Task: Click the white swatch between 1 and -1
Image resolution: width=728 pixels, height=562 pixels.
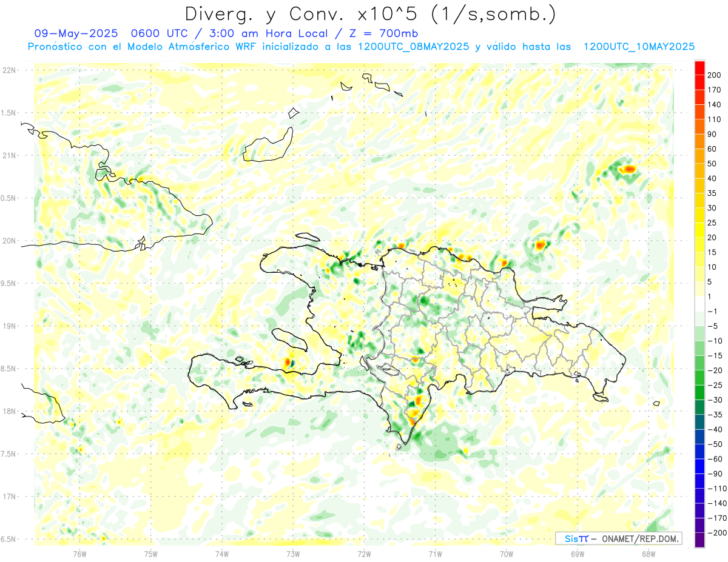Action: pyautogui.click(x=699, y=304)
